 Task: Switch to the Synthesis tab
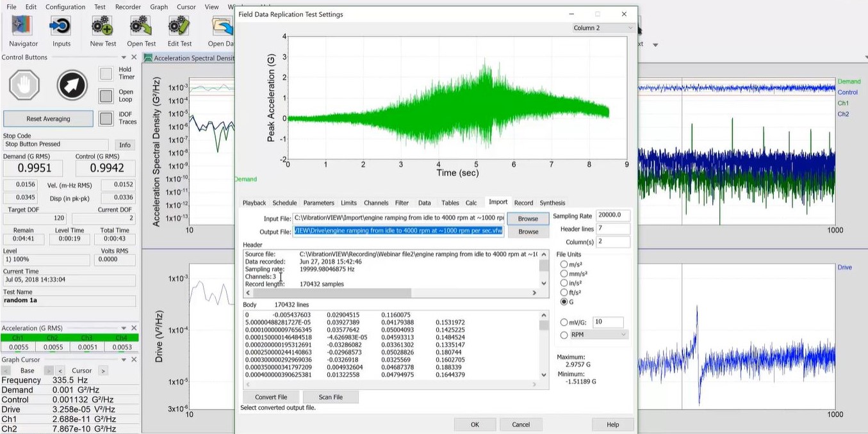552,202
